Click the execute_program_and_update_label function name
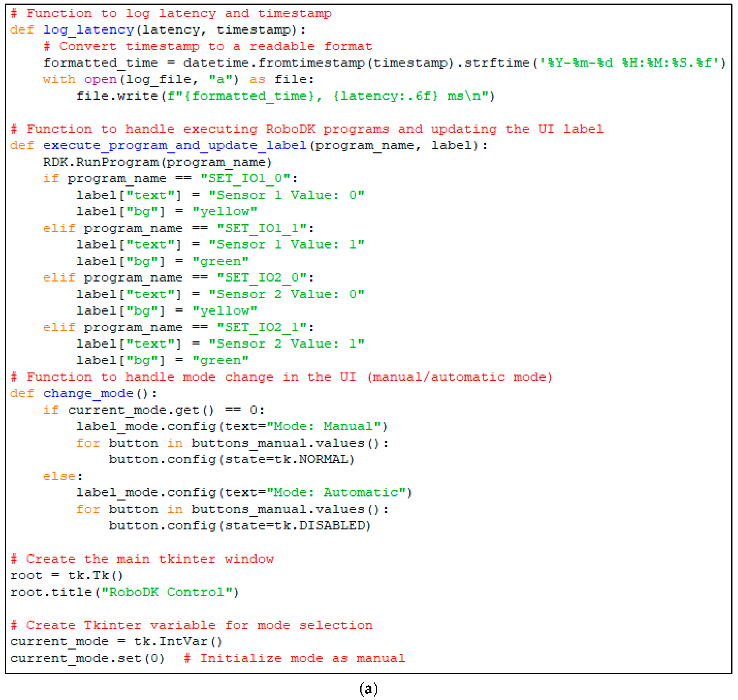The image size is (738, 700). pyautogui.click(x=174, y=145)
